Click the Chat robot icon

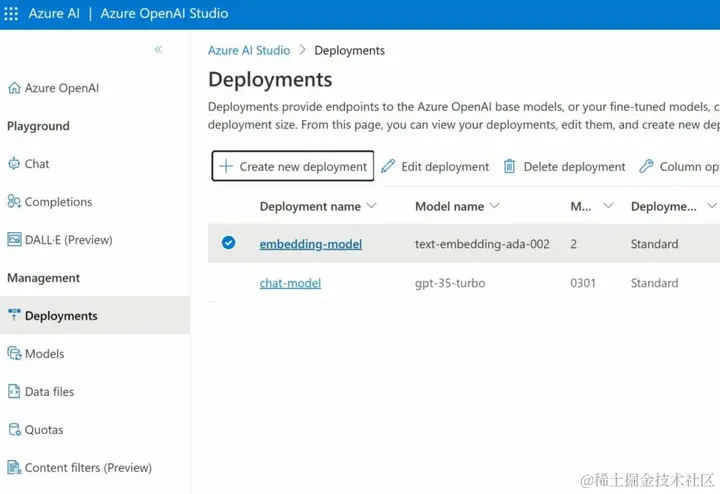(x=14, y=163)
